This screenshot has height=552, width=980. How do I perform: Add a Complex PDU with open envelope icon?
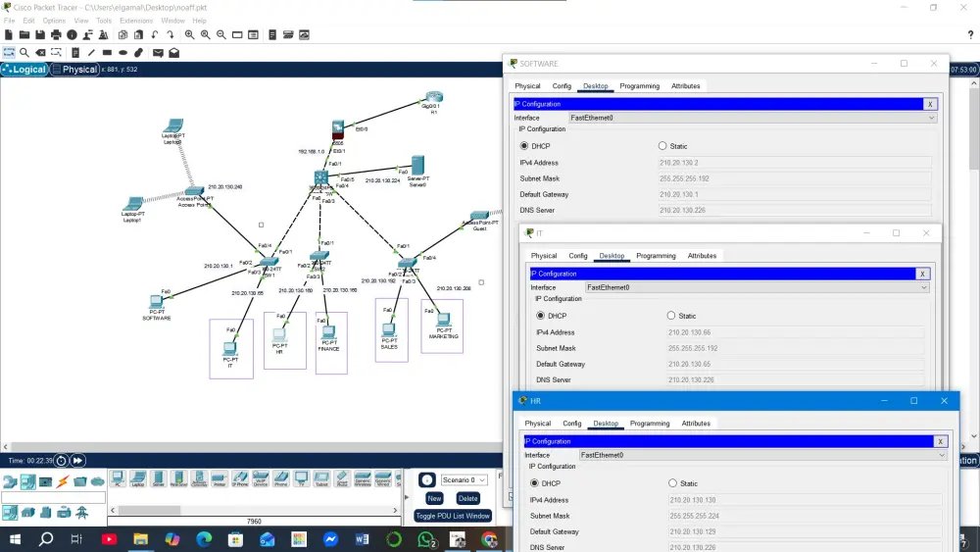(x=174, y=53)
